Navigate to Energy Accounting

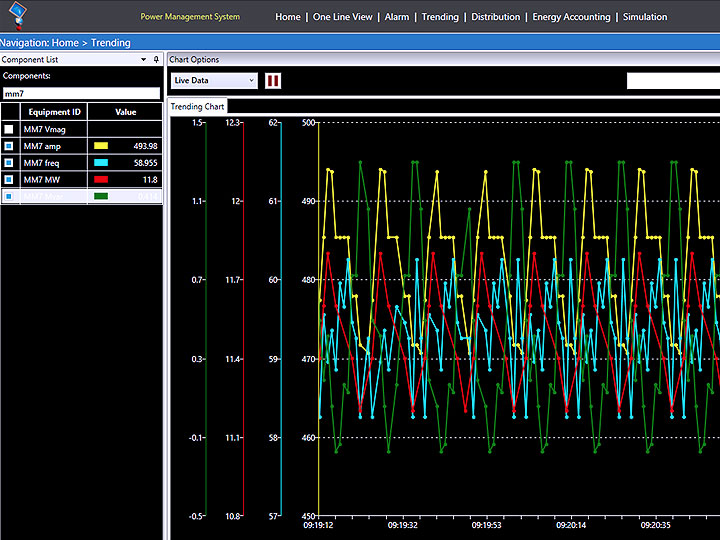click(x=571, y=17)
